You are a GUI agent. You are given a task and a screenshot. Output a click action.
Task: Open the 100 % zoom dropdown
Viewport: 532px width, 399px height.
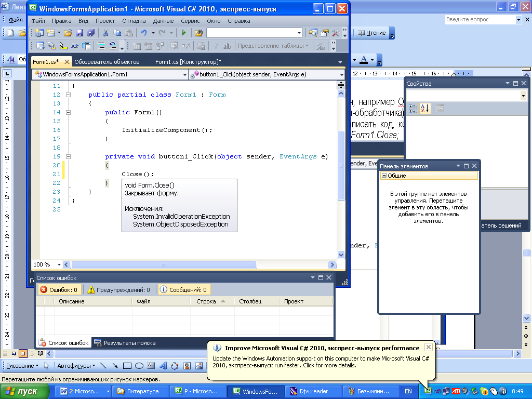(x=59, y=264)
